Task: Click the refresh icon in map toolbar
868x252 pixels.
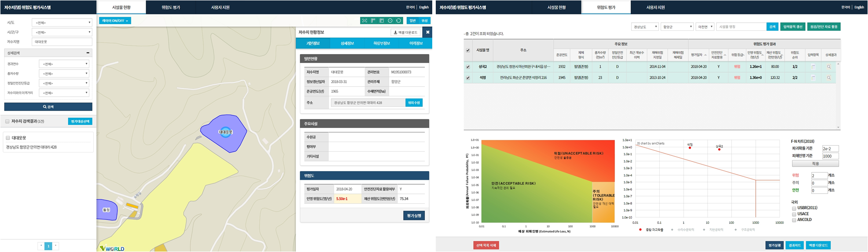Action: [399, 21]
